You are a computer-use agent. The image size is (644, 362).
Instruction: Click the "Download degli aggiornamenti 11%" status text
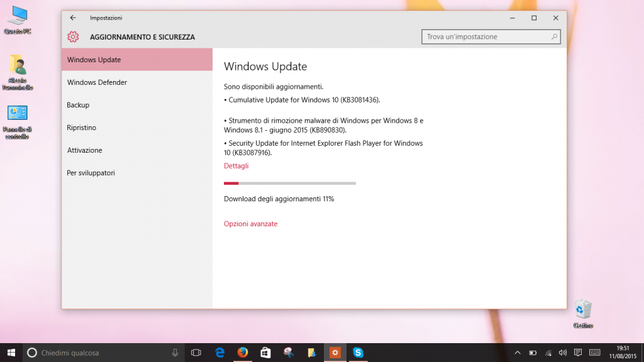pyautogui.click(x=279, y=199)
